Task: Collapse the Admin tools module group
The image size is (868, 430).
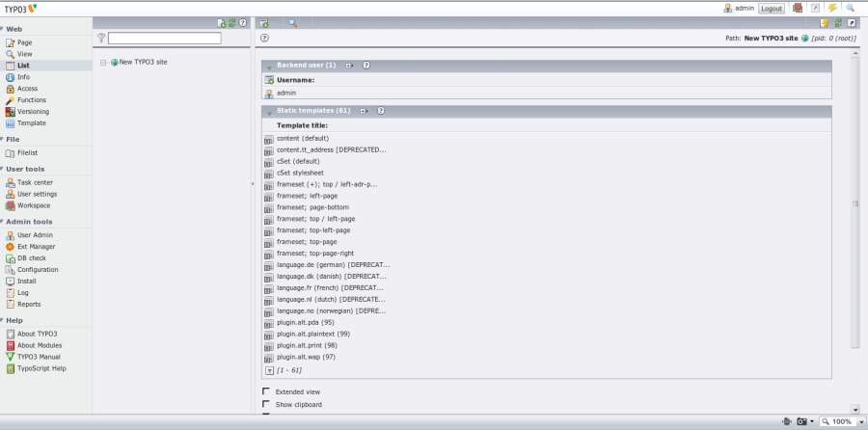Action: tap(2, 222)
